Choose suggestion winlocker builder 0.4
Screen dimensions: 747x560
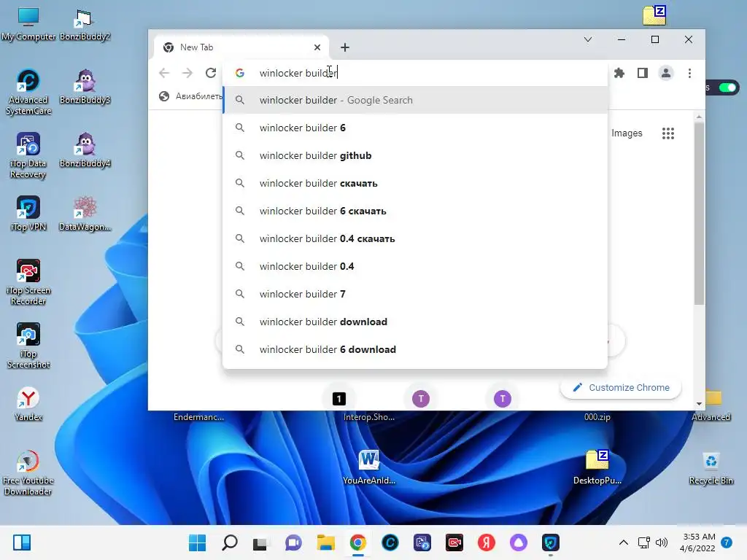click(x=415, y=266)
